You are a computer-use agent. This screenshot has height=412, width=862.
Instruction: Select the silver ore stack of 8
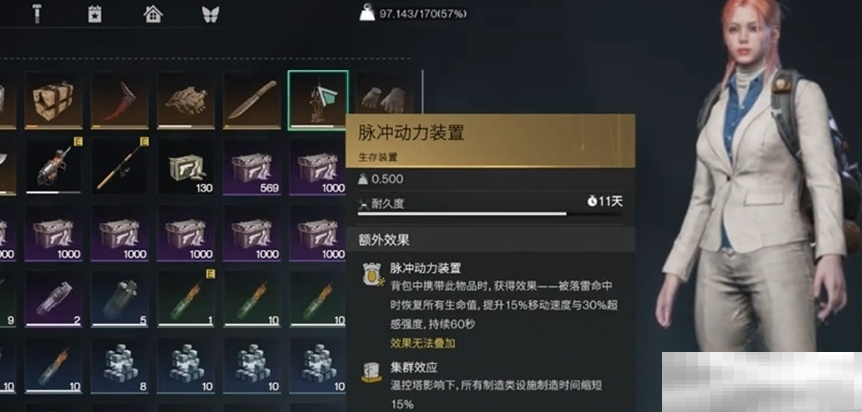[x=119, y=364]
